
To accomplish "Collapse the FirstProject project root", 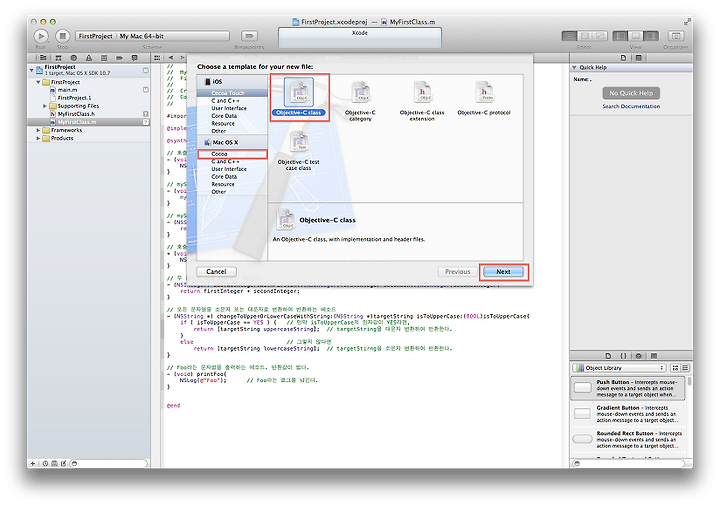I will click(x=32, y=70).
